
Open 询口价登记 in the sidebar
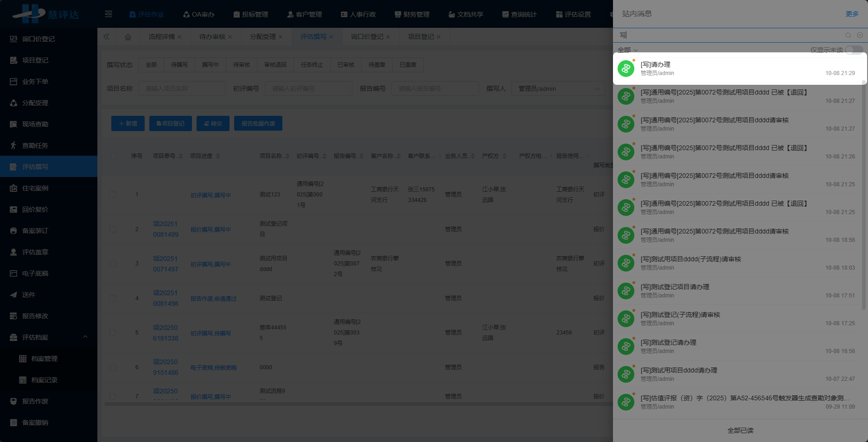[38, 39]
